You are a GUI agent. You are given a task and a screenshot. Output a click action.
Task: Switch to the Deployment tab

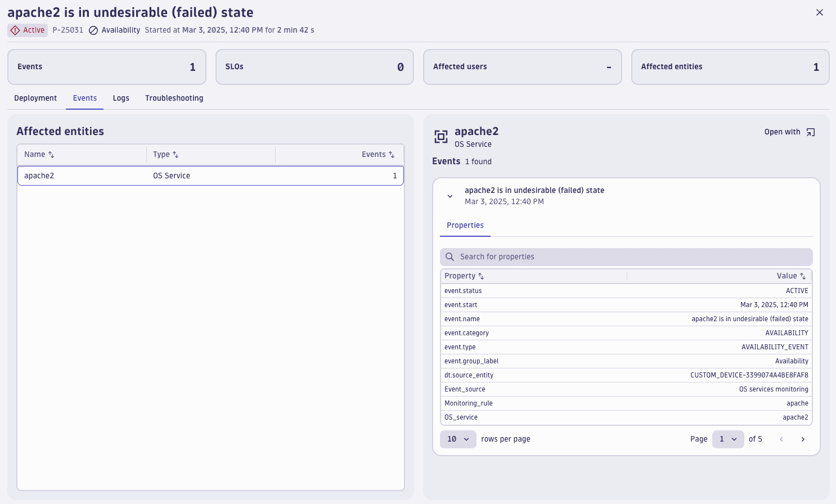35,98
